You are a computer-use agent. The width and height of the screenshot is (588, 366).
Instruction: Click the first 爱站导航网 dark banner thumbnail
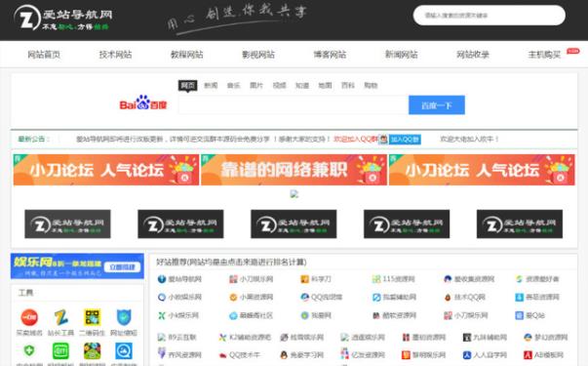[x=67, y=224]
